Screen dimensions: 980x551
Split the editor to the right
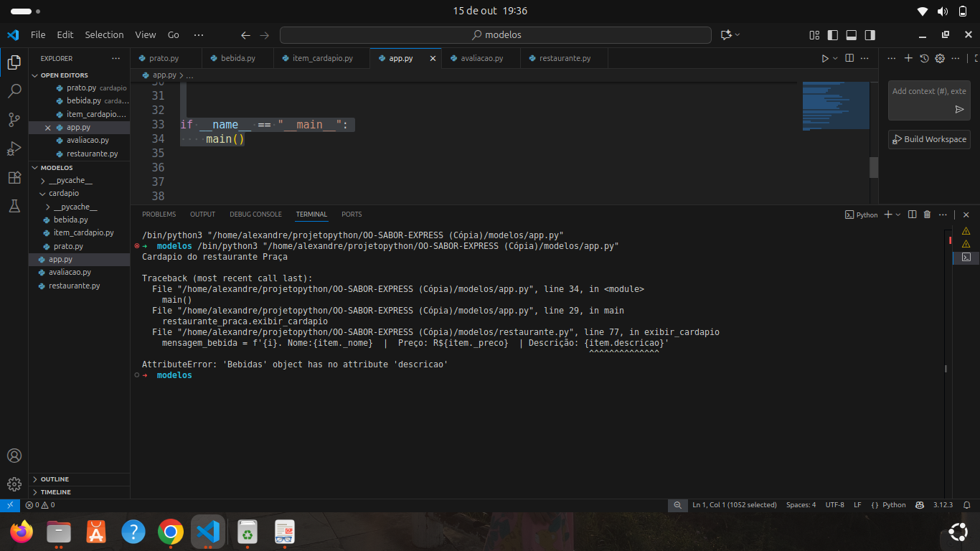[849, 58]
